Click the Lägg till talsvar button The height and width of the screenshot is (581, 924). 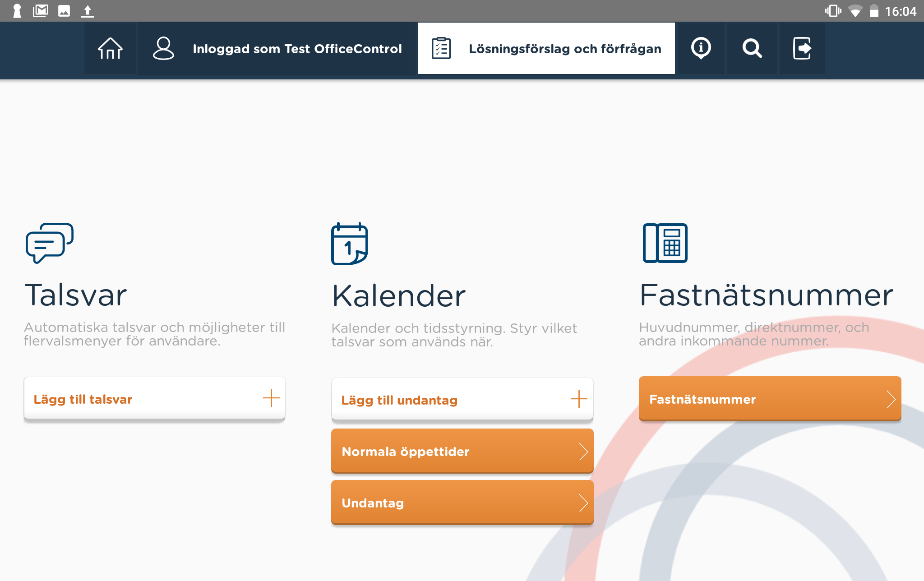155,399
